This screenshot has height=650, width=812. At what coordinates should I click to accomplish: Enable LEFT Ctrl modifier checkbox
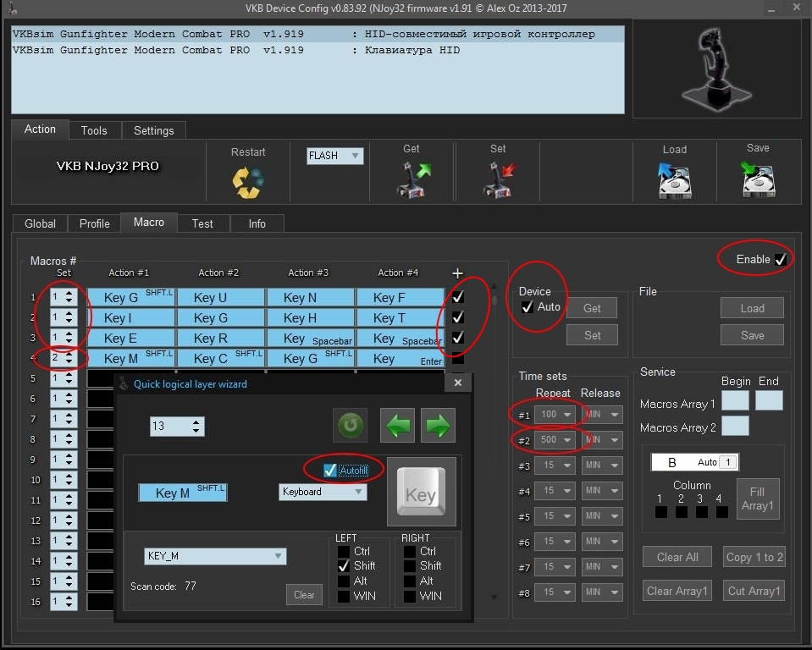pyautogui.click(x=343, y=552)
